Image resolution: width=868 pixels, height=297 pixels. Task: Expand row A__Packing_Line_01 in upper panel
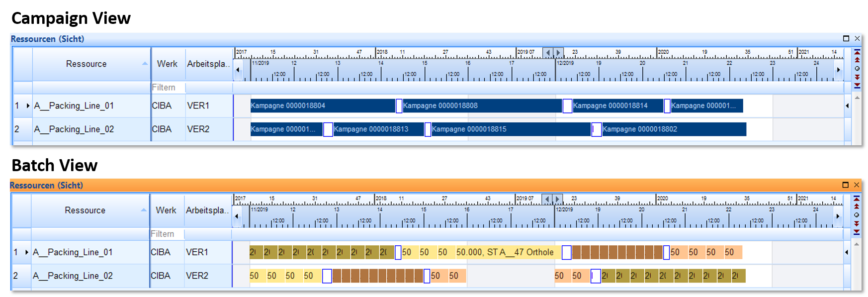click(28, 106)
